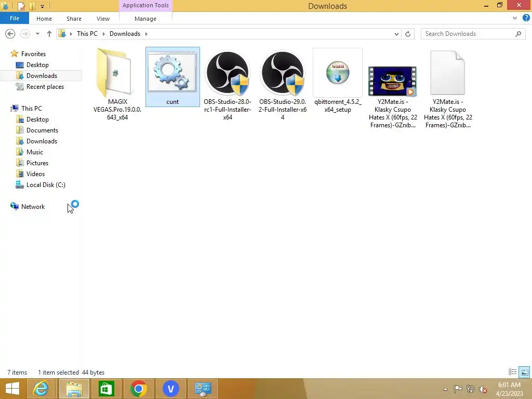Open the File menu
532x399 pixels.
(x=14, y=18)
